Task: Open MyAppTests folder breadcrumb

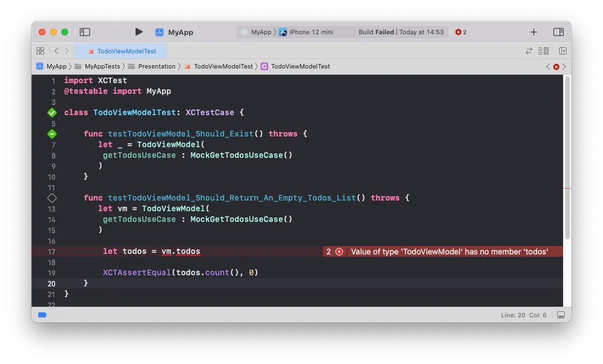Action: coord(97,66)
